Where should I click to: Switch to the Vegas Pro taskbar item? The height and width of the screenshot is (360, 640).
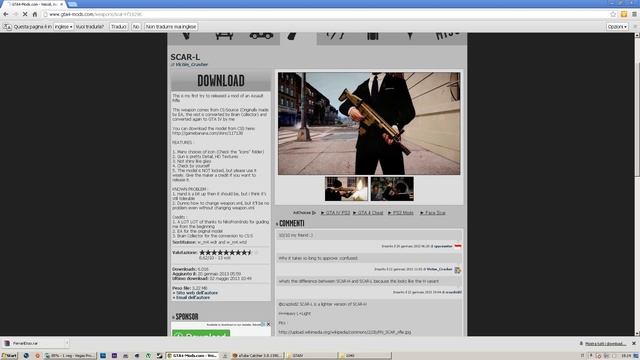coord(69,356)
